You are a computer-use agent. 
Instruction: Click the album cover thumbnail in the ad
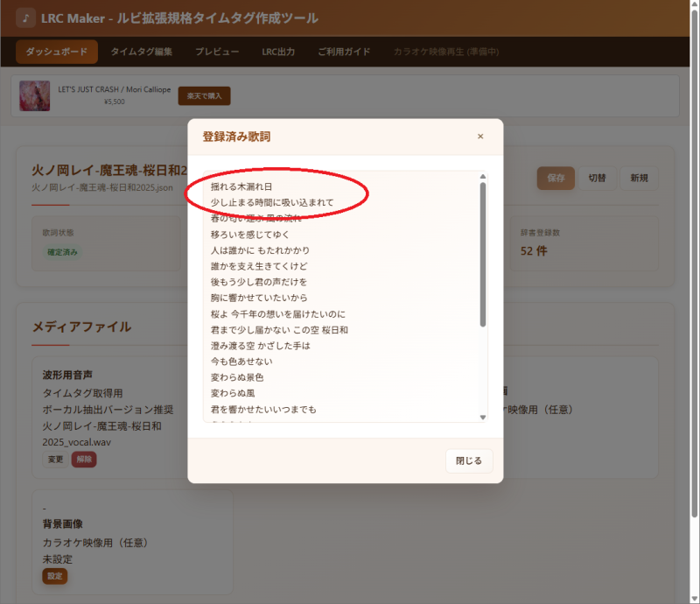(34, 95)
